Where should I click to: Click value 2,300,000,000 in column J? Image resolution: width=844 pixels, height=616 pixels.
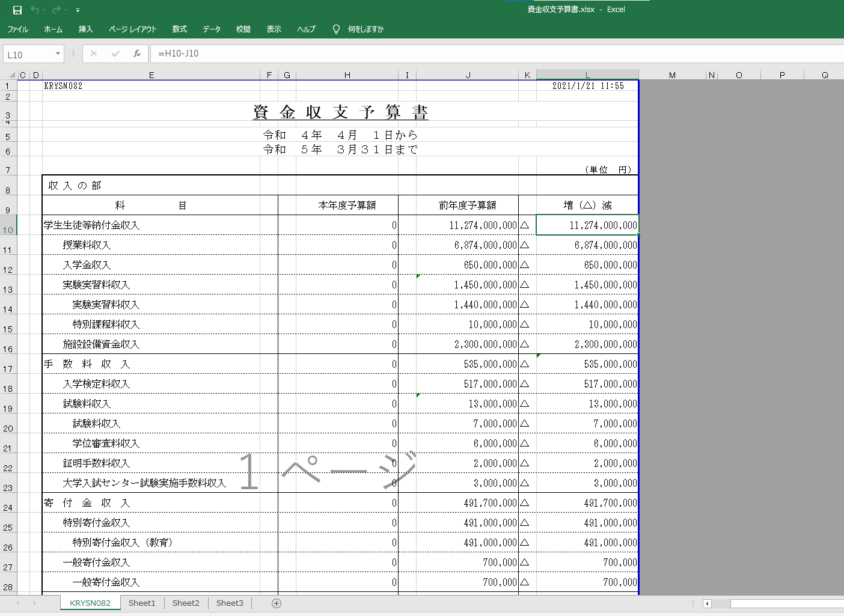pos(485,344)
